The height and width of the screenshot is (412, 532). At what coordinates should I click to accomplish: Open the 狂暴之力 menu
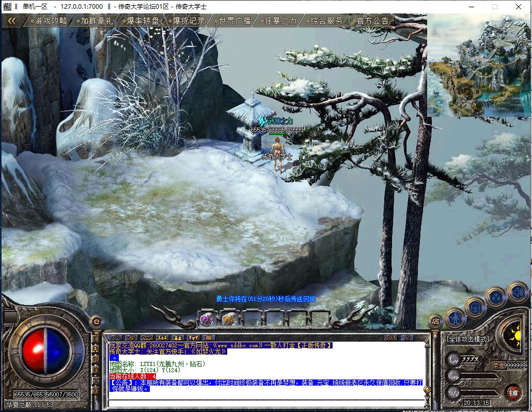[x=278, y=21]
